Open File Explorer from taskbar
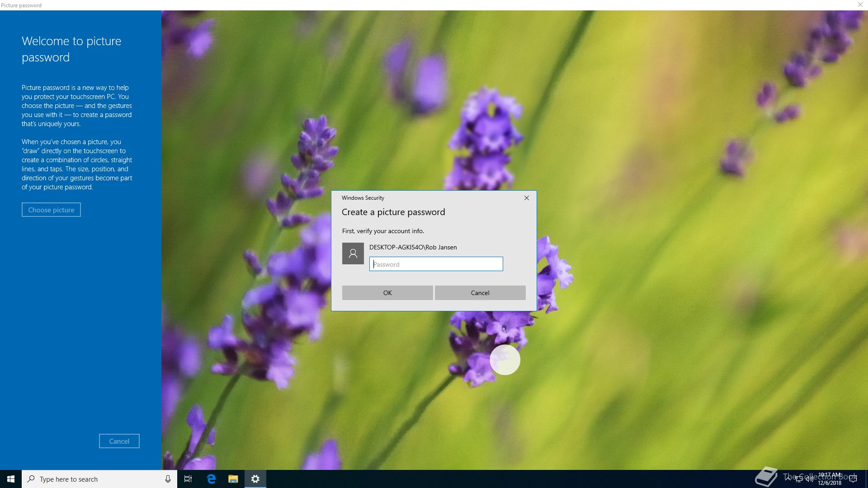The image size is (868, 488). 233,479
